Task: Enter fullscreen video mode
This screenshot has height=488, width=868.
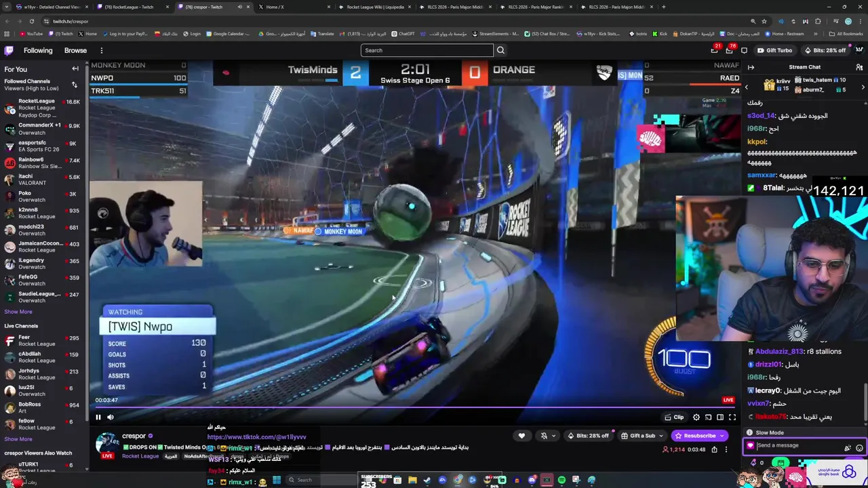Action: click(732, 418)
